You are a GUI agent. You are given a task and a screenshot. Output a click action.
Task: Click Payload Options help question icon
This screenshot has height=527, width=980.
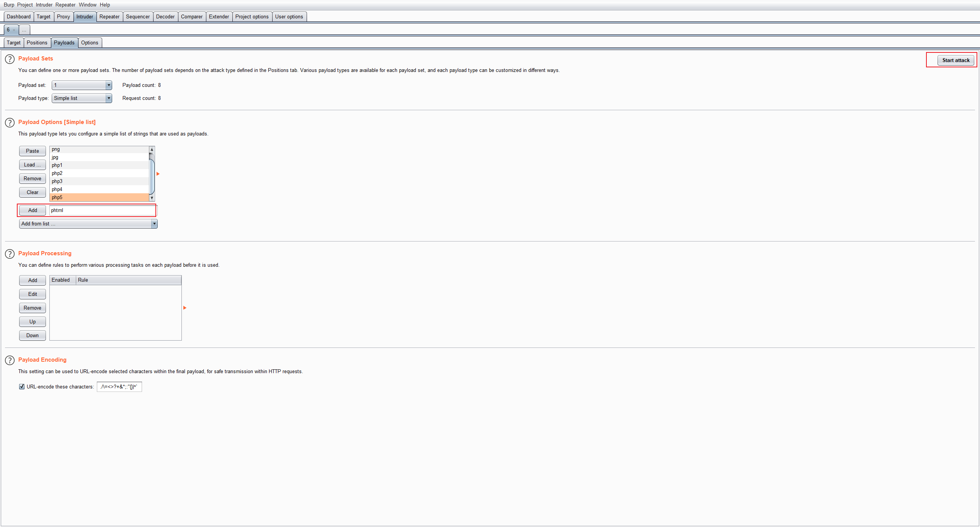point(10,122)
